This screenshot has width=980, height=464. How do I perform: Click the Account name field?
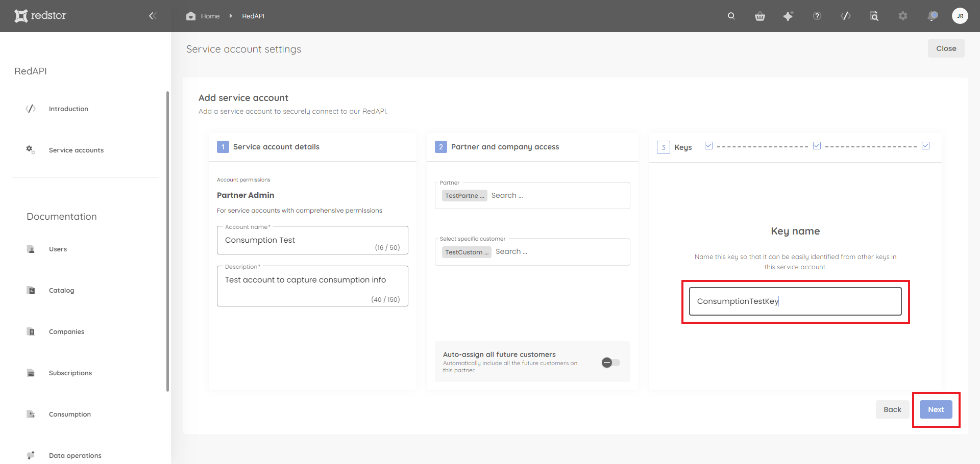(312, 240)
